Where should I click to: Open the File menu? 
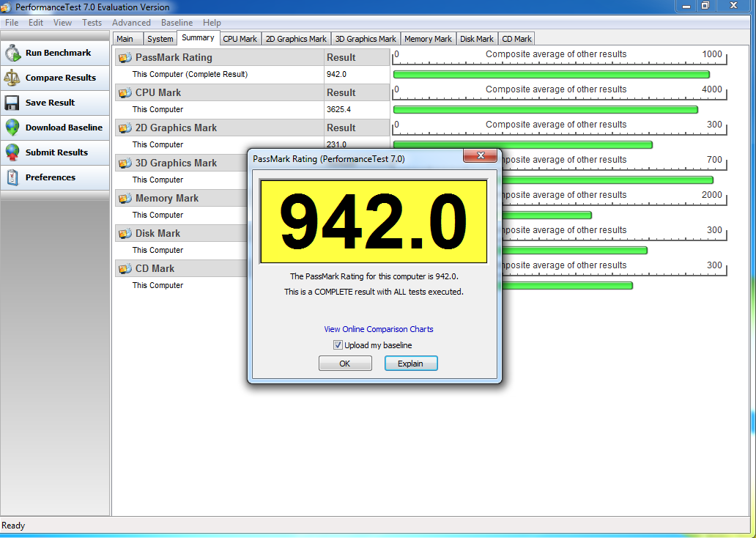[12, 23]
